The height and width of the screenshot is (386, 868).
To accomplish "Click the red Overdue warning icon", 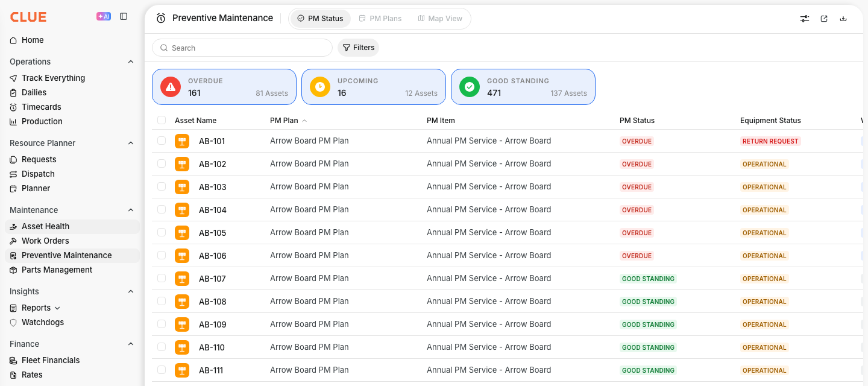I will (171, 87).
